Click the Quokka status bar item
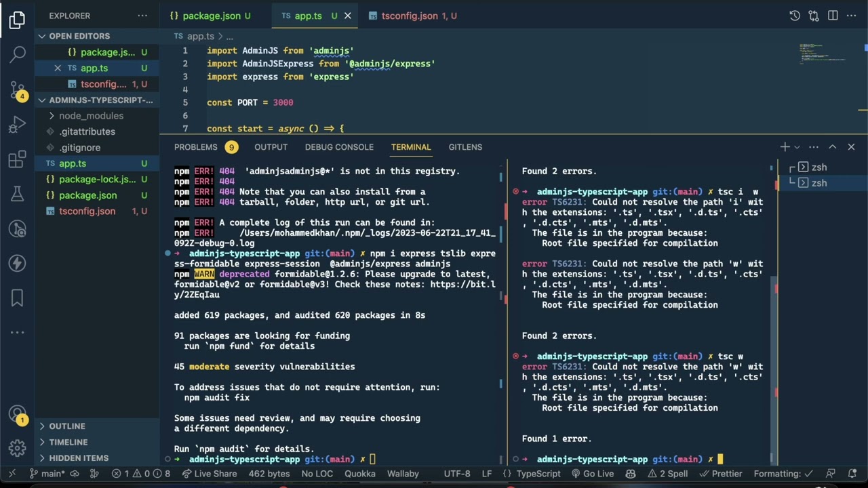This screenshot has width=868, height=488. point(360,474)
